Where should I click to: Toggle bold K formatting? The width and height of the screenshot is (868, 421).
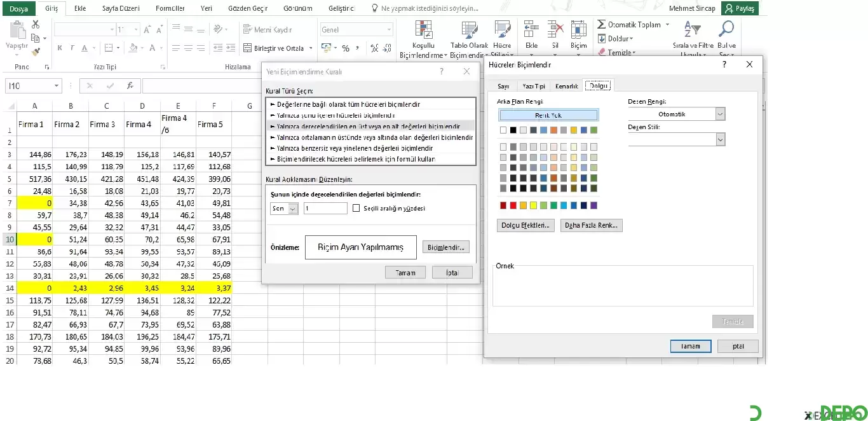[x=60, y=48]
